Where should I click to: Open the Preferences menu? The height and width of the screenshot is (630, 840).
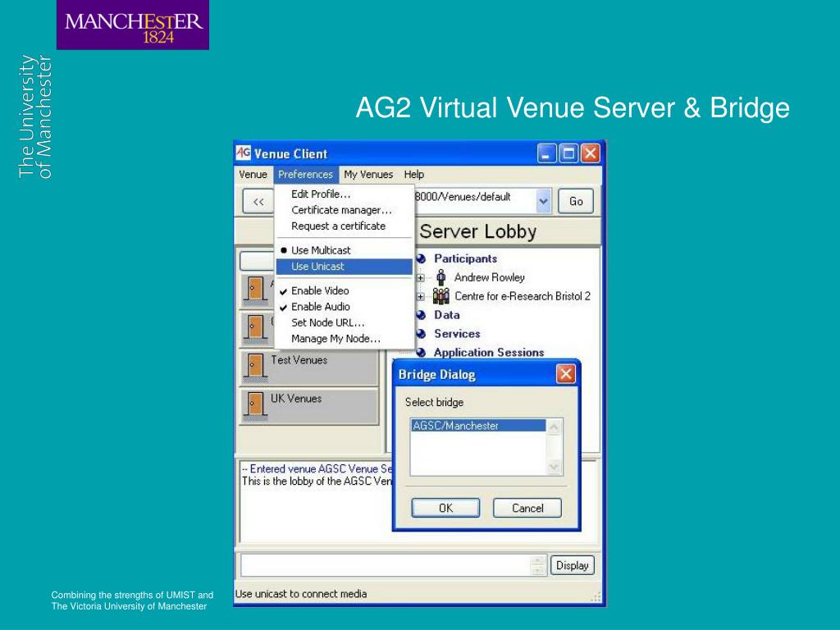click(305, 174)
